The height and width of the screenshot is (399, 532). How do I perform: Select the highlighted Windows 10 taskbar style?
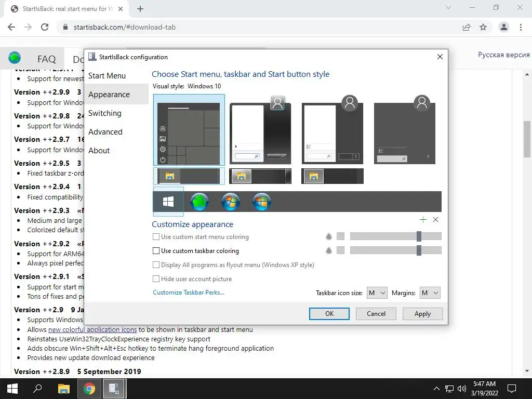pos(189,176)
